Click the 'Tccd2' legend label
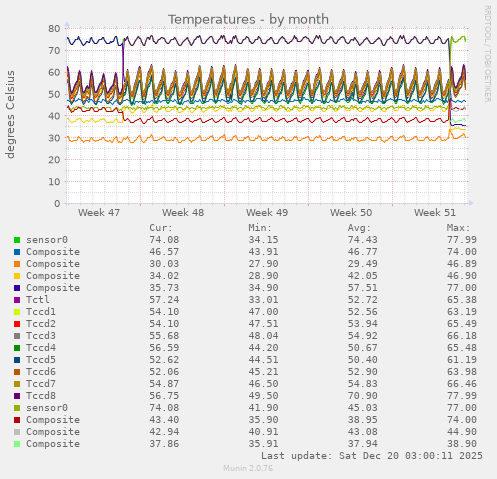 [41, 324]
